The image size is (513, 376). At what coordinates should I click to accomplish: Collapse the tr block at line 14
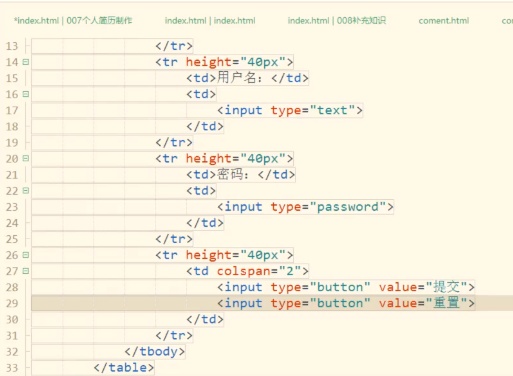(26, 62)
